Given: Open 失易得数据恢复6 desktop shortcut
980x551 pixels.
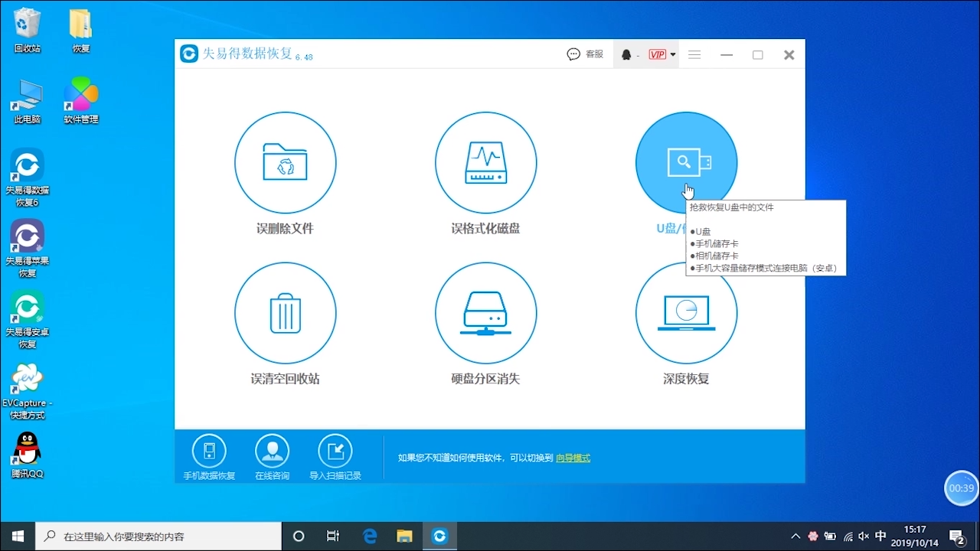Looking at the screenshot, I should pos(27,178).
